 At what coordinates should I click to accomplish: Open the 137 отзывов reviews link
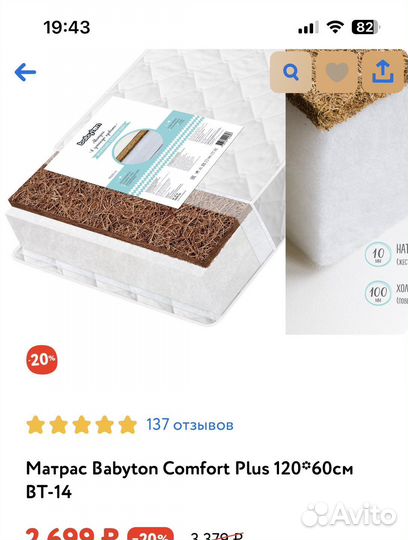[190, 425]
